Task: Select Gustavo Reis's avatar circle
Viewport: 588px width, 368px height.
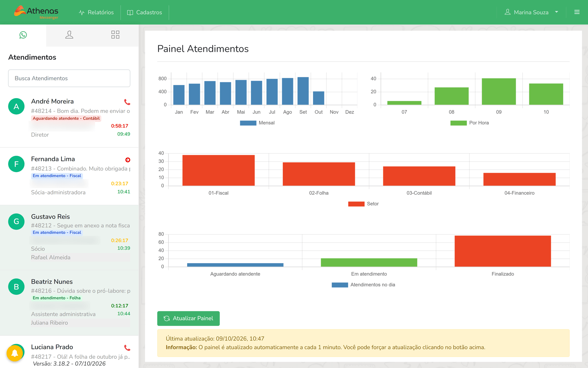Action: (x=16, y=221)
